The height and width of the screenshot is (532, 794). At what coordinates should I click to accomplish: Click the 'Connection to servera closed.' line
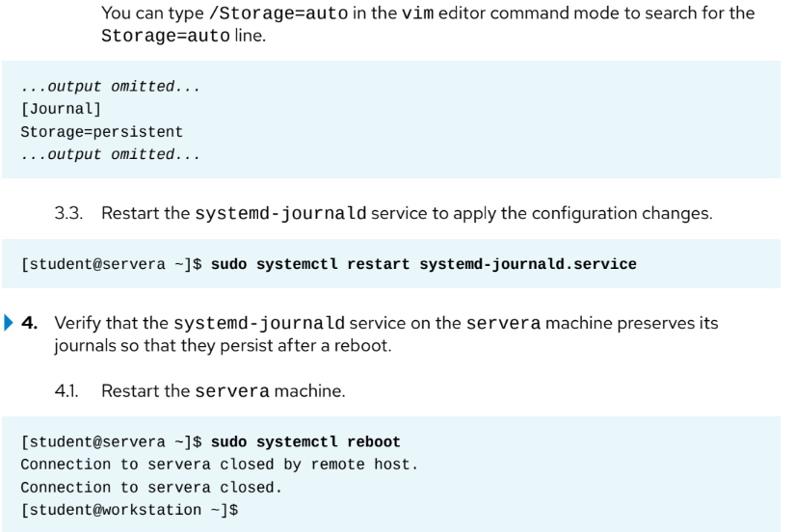(x=151, y=488)
